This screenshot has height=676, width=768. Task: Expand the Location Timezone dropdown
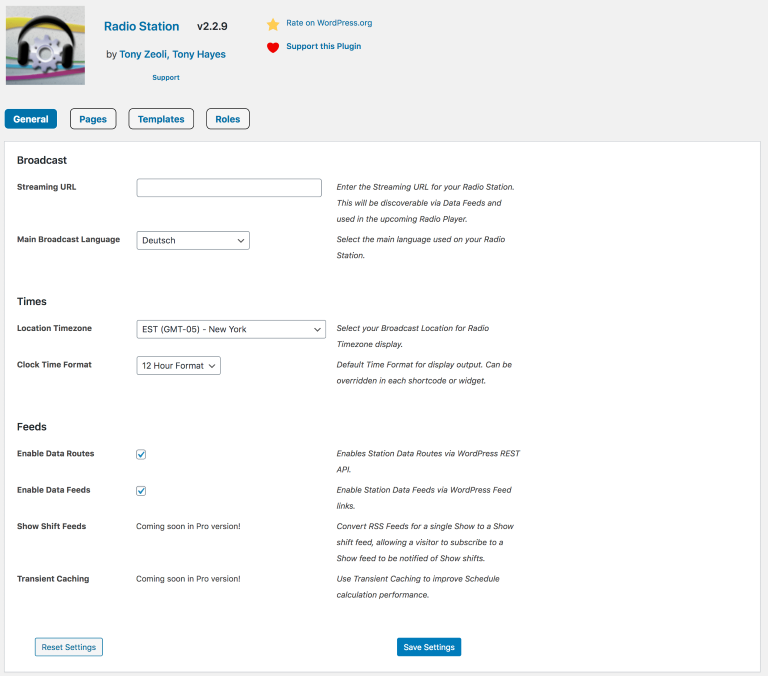point(231,330)
